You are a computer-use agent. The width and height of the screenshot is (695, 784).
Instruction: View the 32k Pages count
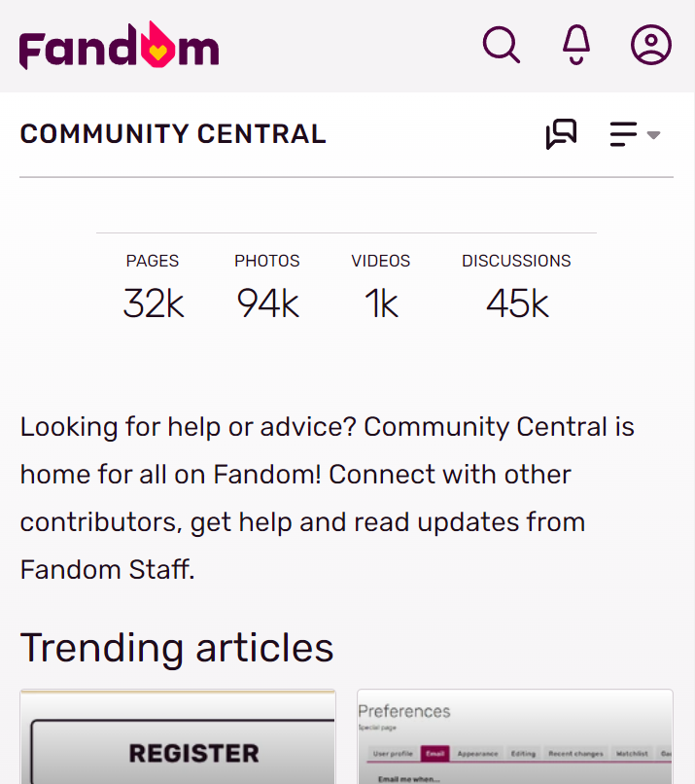(153, 303)
